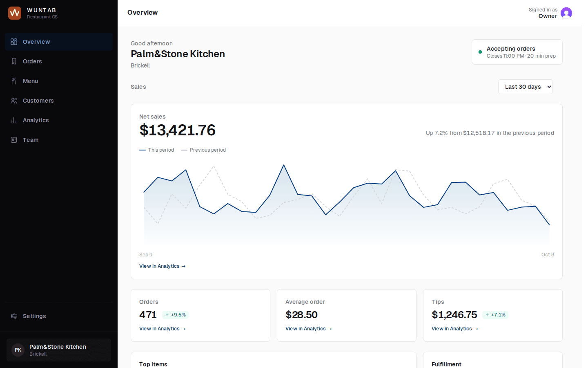This screenshot has width=588, height=368.
Task: Open the Menu section
Action: (x=59, y=81)
